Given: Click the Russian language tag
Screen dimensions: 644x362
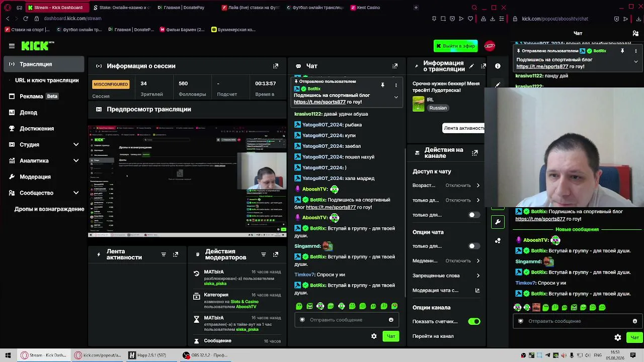Looking at the screenshot, I should click(438, 108).
